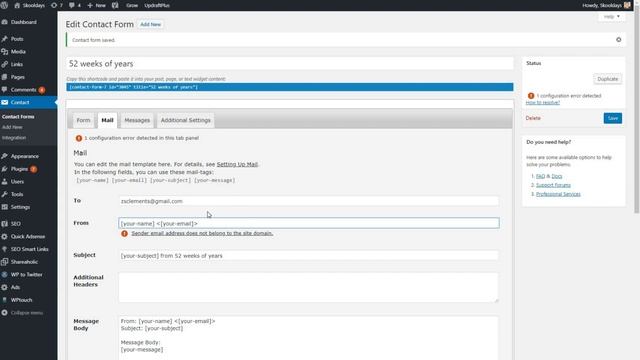Open Grow in the admin bar
This screenshot has height=360, width=640.
point(132,5)
